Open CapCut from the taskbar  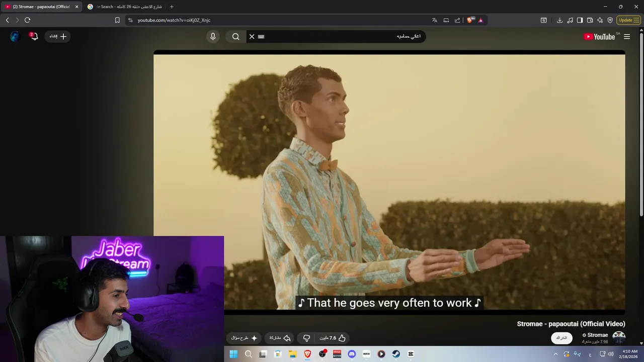point(411,354)
